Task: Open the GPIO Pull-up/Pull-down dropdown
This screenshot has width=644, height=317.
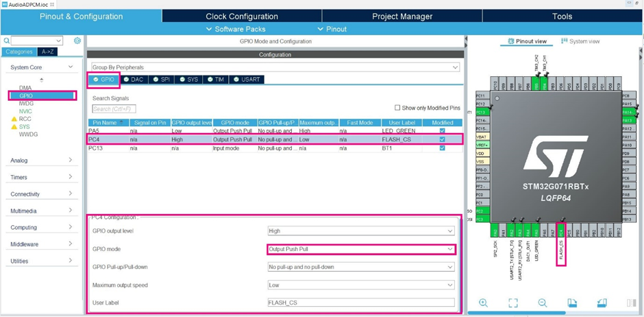Action: coord(361,267)
